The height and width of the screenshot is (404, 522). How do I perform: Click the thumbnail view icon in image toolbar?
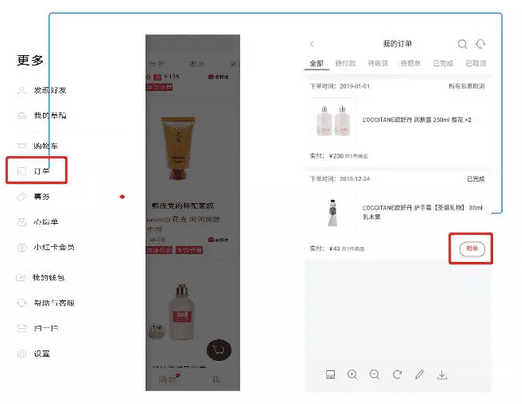(x=330, y=375)
